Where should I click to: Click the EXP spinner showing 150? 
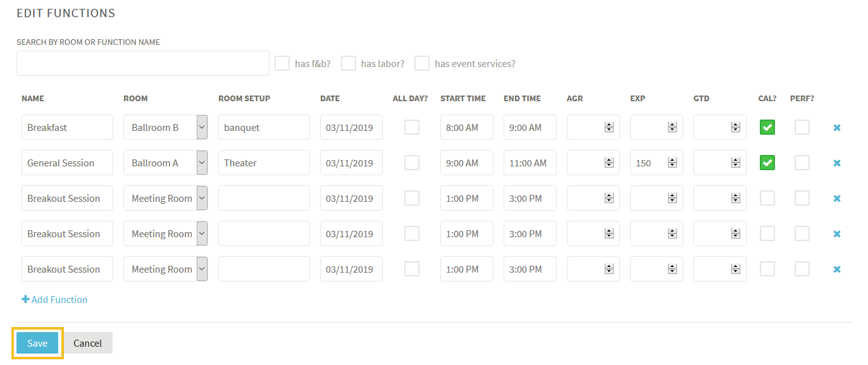click(673, 163)
